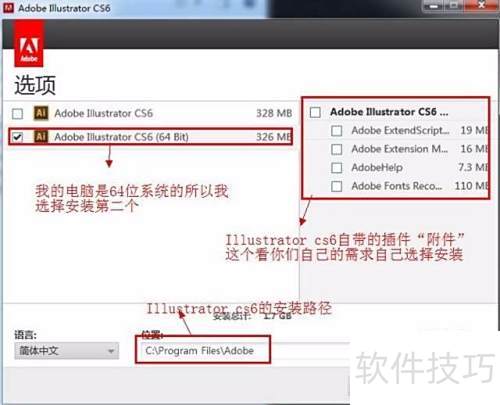Open the 简体中文 language dropdown
The width and height of the screenshot is (500, 405).
click(x=67, y=351)
